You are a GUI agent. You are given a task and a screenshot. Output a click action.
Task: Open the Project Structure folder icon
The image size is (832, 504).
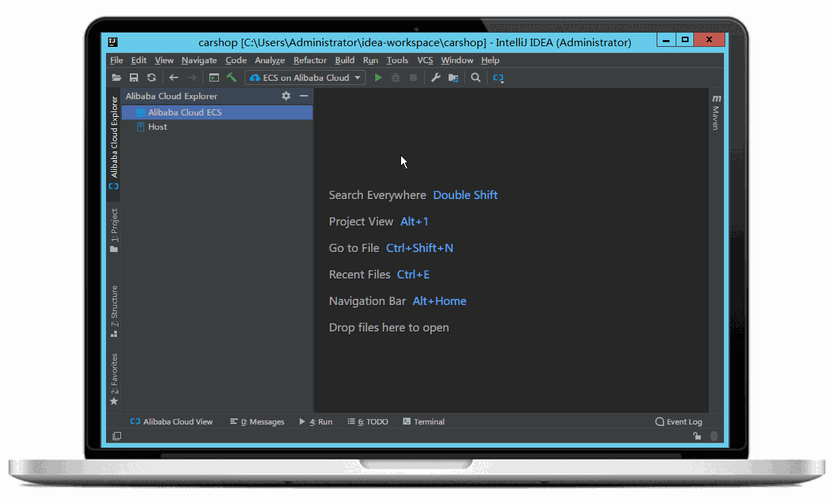[x=453, y=77]
